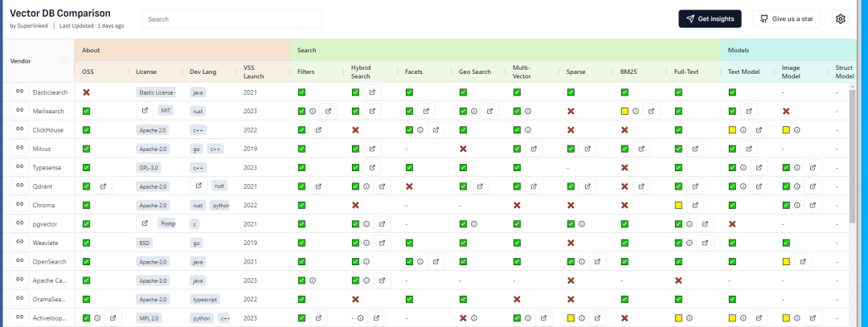Screen dimensions: 868x327
Task: Click the Geo Search column header
Action: pos(474,72)
